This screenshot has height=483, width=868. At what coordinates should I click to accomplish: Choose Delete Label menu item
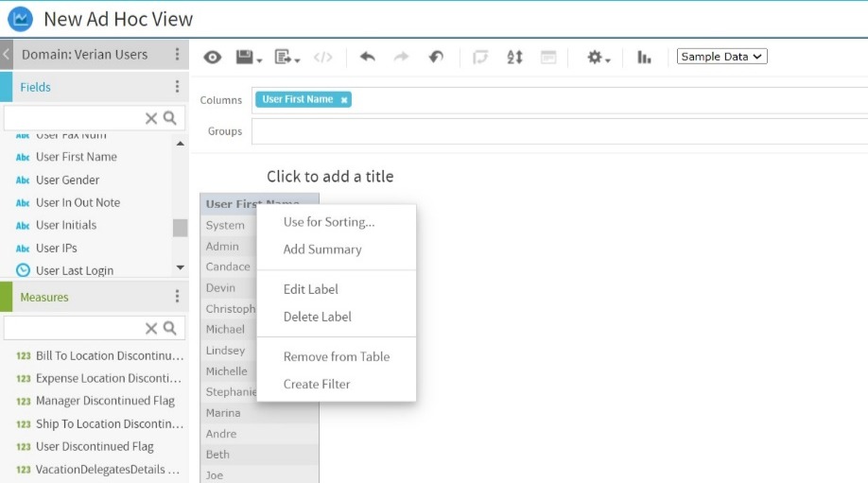point(337,317)
